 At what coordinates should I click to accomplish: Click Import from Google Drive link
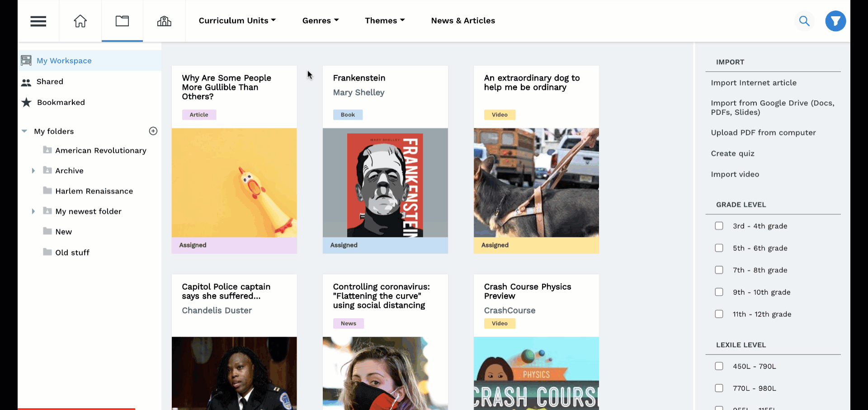pos(773,108)
